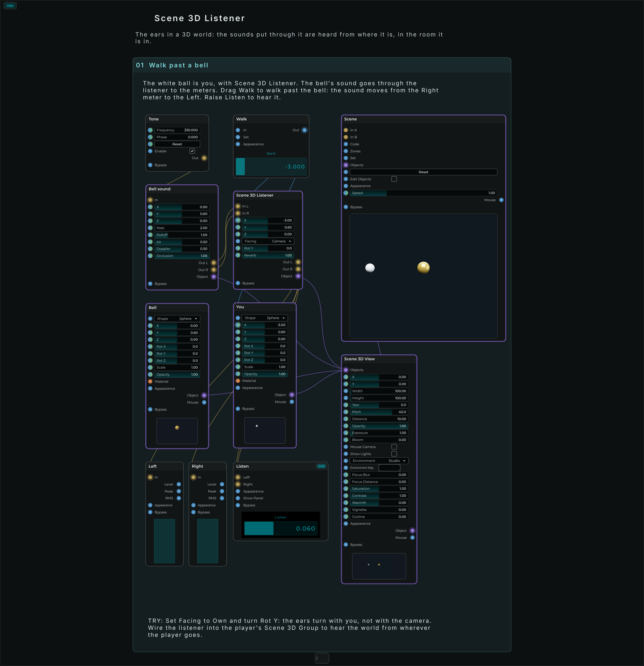Click Tone Bypass port
This screenshot has width=644, height=666.
150,165
